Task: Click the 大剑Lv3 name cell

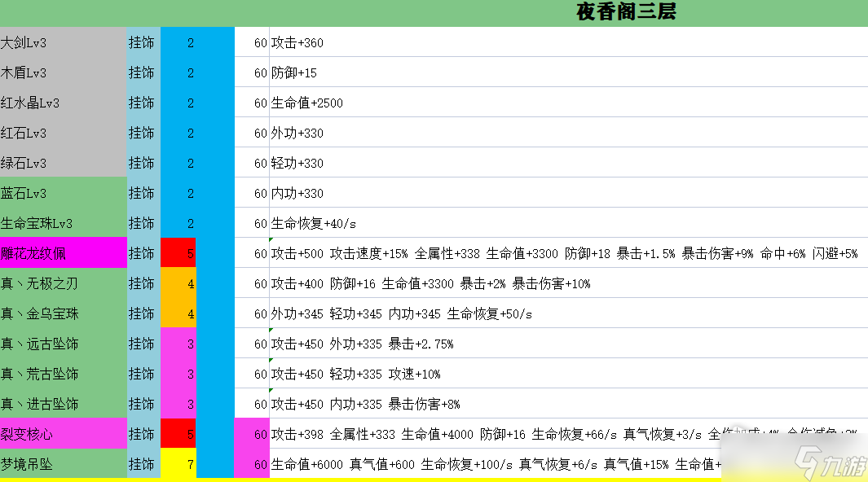Action: tap(63, 42)
